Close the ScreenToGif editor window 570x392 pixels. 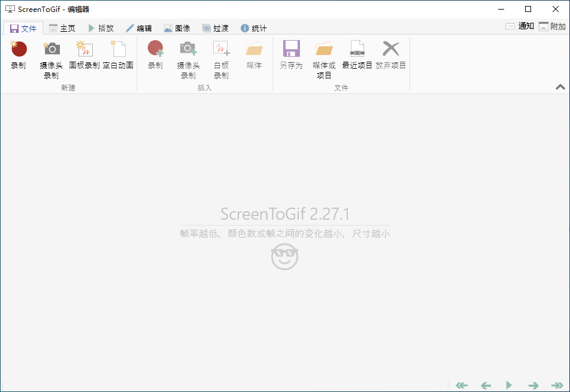coord(556,9)
